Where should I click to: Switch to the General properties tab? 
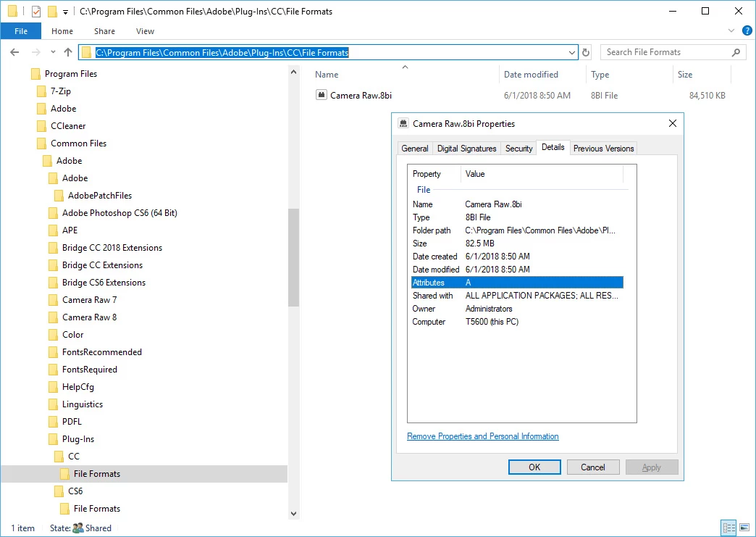tap(415, 149)
